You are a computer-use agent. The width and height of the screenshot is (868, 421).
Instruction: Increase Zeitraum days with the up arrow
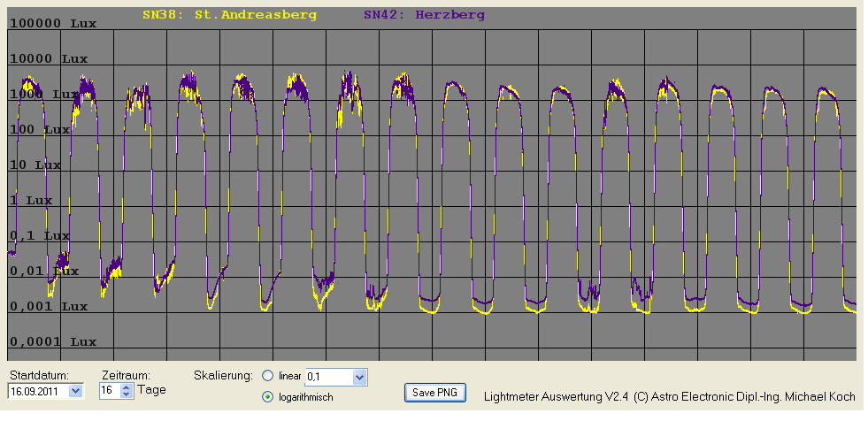(x=127, y=387)
